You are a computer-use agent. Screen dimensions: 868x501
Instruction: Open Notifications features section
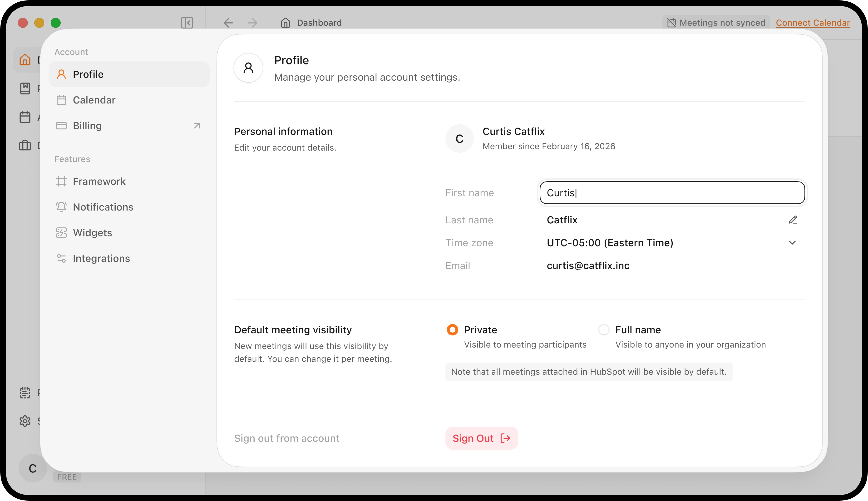click(x=129, y=207)
